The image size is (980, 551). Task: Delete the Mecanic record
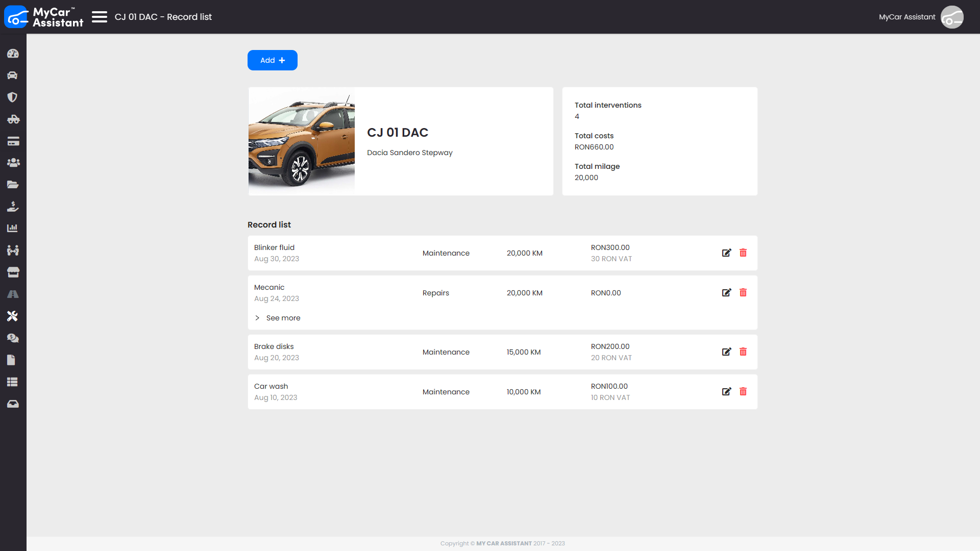pyautogui.click(x=743, y=293)
